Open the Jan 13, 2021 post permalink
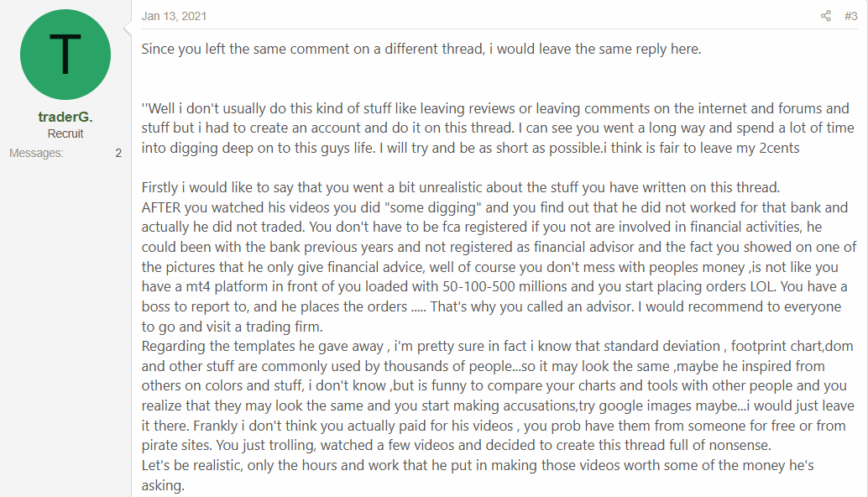This screenshot has width=868, height=497. [x=175, y=16]
